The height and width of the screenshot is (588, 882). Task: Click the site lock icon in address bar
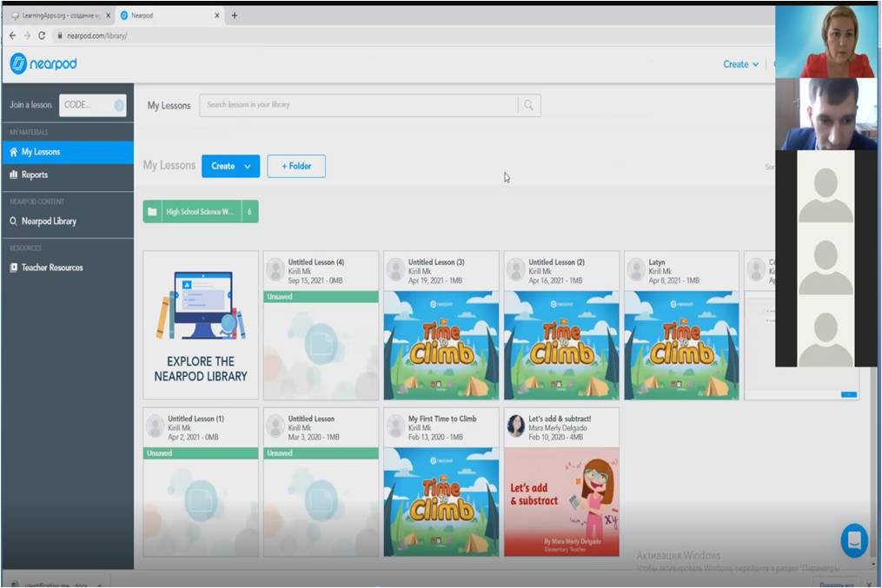(x=60, y=36)
